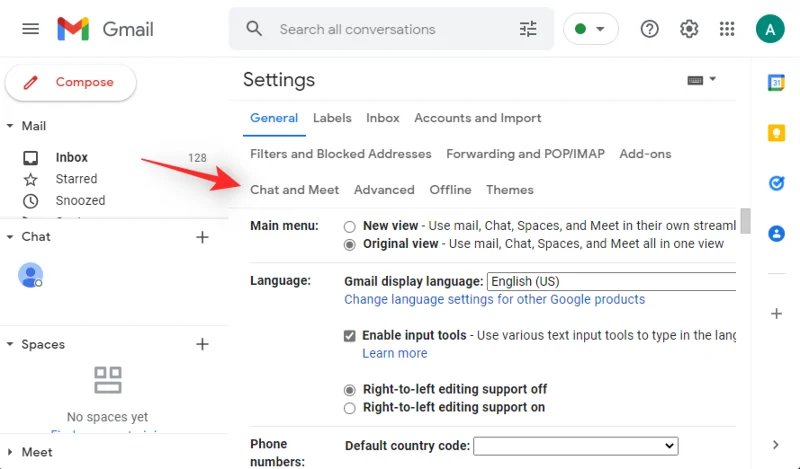Click the Gmail logo

[105, 29]
